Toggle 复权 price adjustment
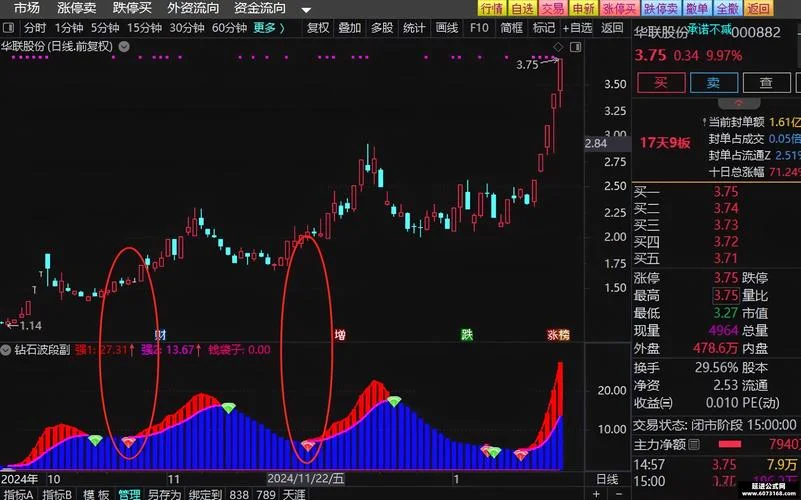This screenshot has height=500, width=801. point(318,28)
